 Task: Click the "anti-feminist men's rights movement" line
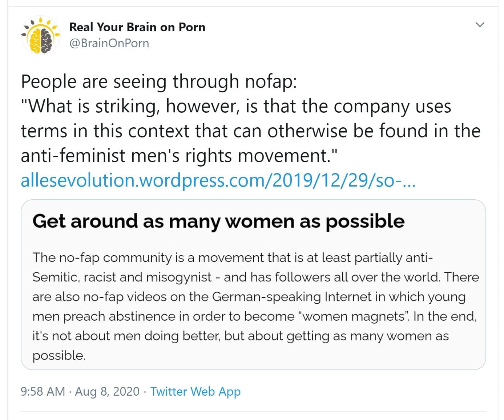(x=179, y=156)
